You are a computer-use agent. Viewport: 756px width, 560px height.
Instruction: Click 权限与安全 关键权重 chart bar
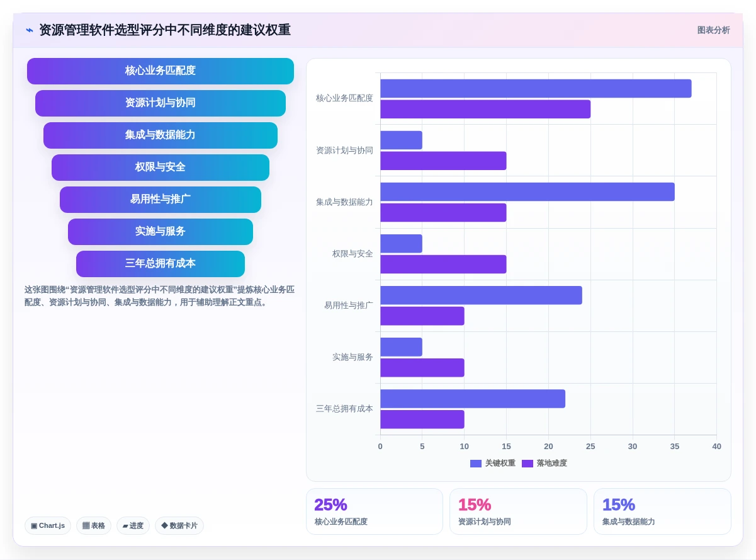tap(401, 243)
